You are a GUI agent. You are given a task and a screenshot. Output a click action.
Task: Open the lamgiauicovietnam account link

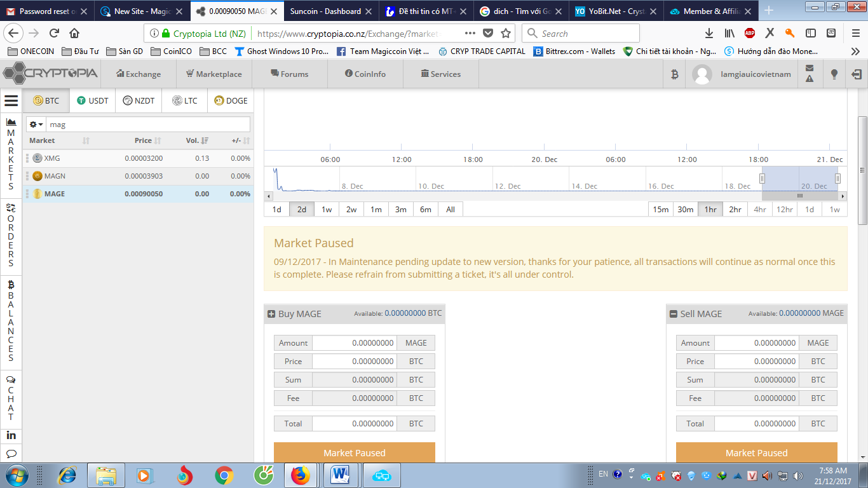tap(756, 74)
